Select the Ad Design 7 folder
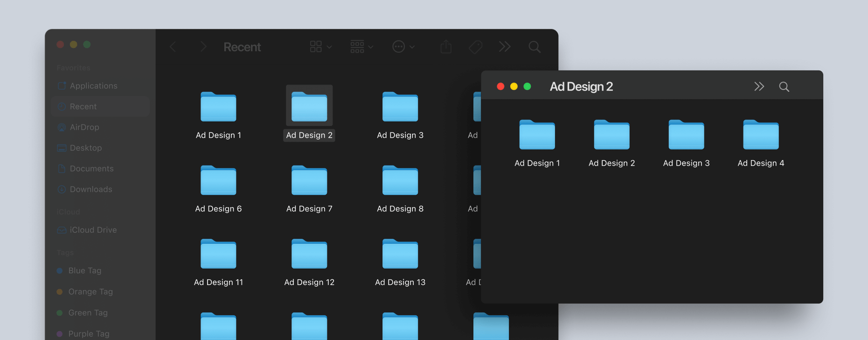Screen dimensions: 868x340 (x=309, y=180)
